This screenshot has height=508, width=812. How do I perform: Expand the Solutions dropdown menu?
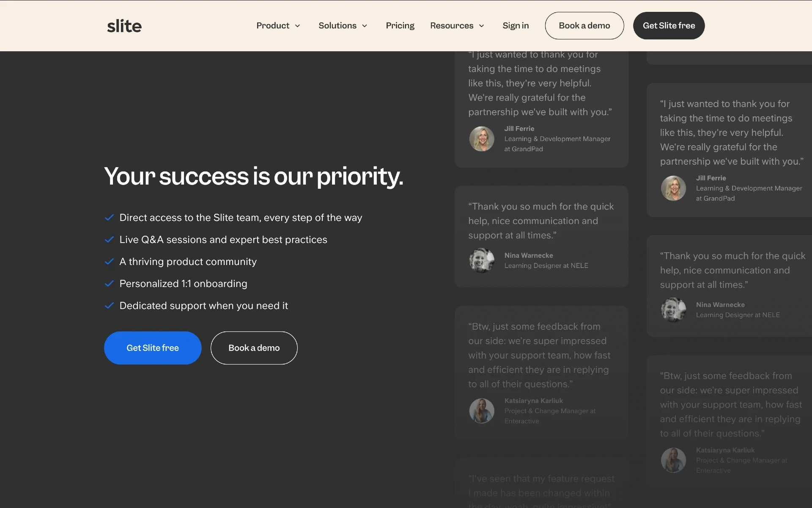coord(344,25)
